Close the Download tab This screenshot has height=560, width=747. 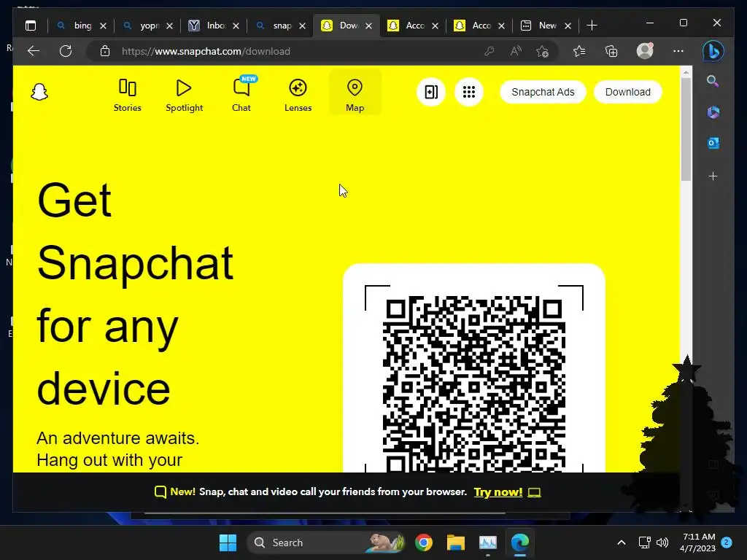click(368, 26)
